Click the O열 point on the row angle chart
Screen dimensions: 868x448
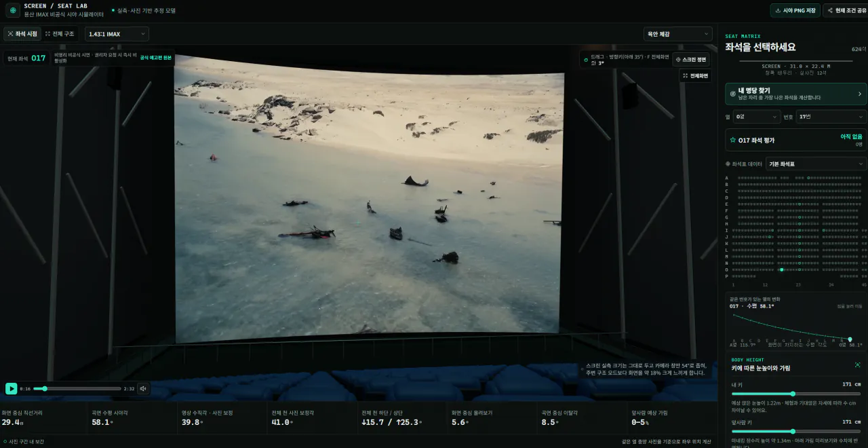pyautogui.click(x=850, y=339)
